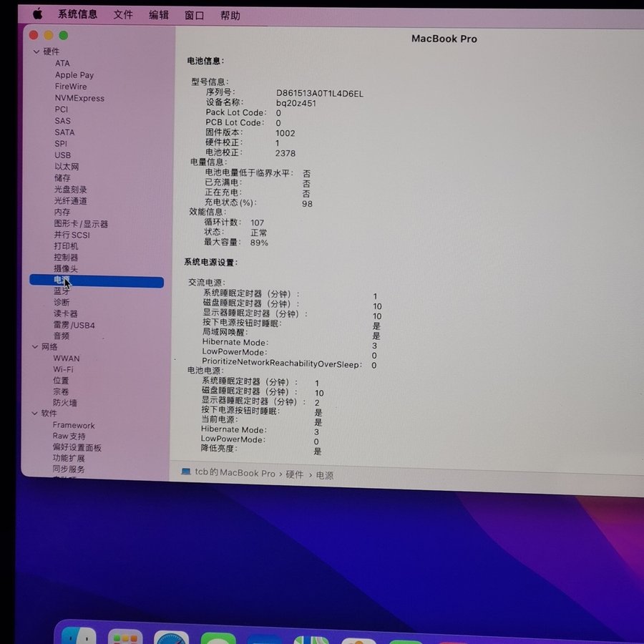Click the laptop icon in the path bar
Viewport: 644px width, 644px height.
tap(186, 471)
